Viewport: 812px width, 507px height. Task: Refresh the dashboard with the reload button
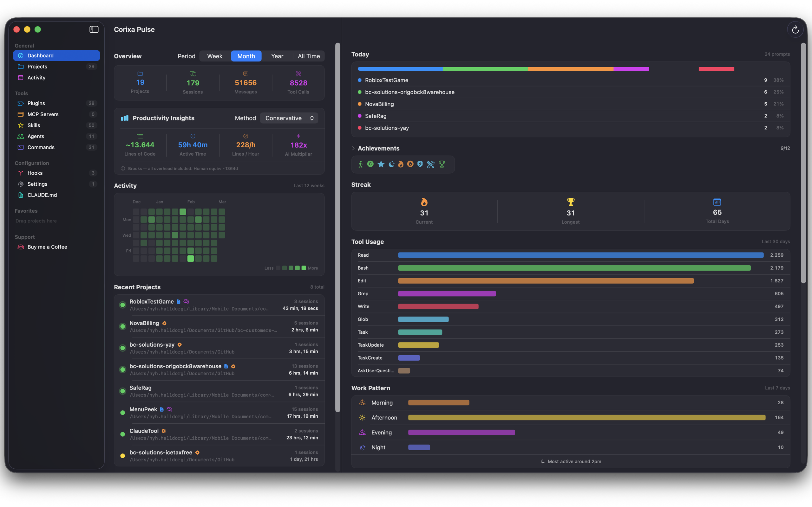(x=795, y=29)
